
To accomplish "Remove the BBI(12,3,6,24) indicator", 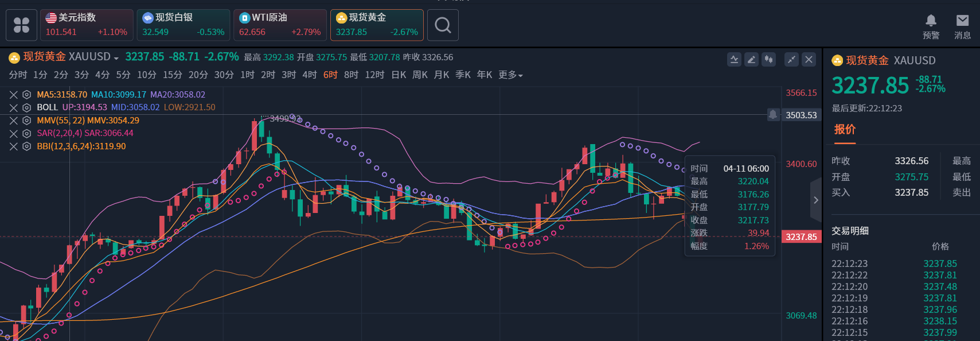I will pos(14,146).
